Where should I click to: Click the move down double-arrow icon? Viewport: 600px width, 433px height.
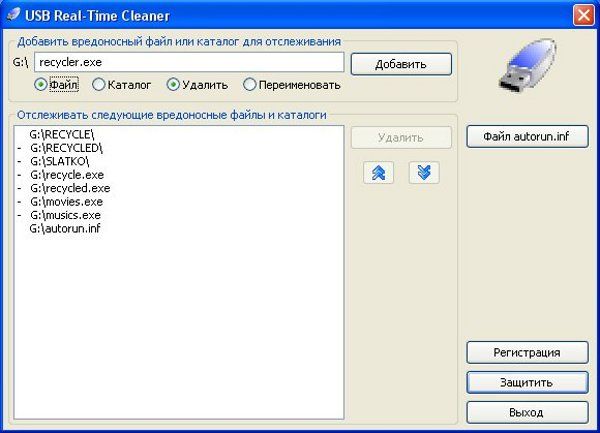pyautogui.click(x=424, y=173)
